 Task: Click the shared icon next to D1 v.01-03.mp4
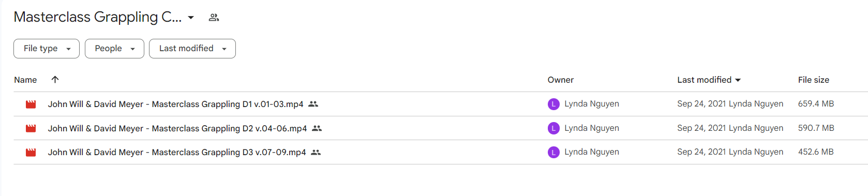pyautogui.click(x=313, y=104)
